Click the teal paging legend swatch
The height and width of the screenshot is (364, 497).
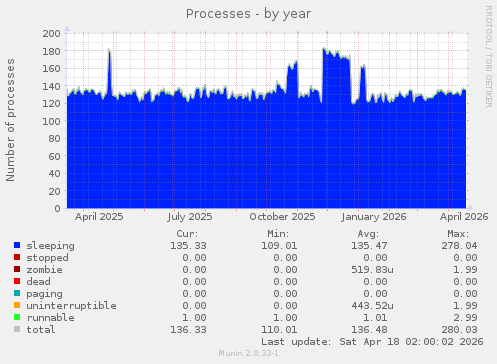[x=17, y=293]
